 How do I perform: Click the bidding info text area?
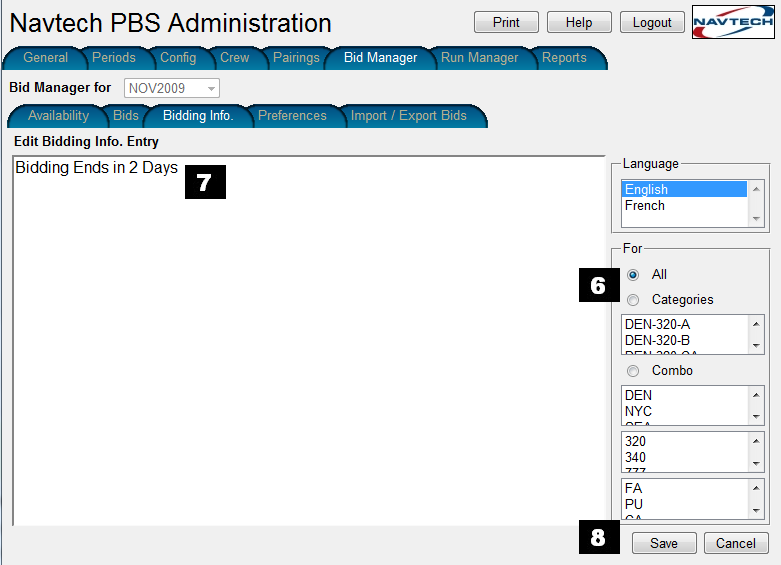click(309, 341)
